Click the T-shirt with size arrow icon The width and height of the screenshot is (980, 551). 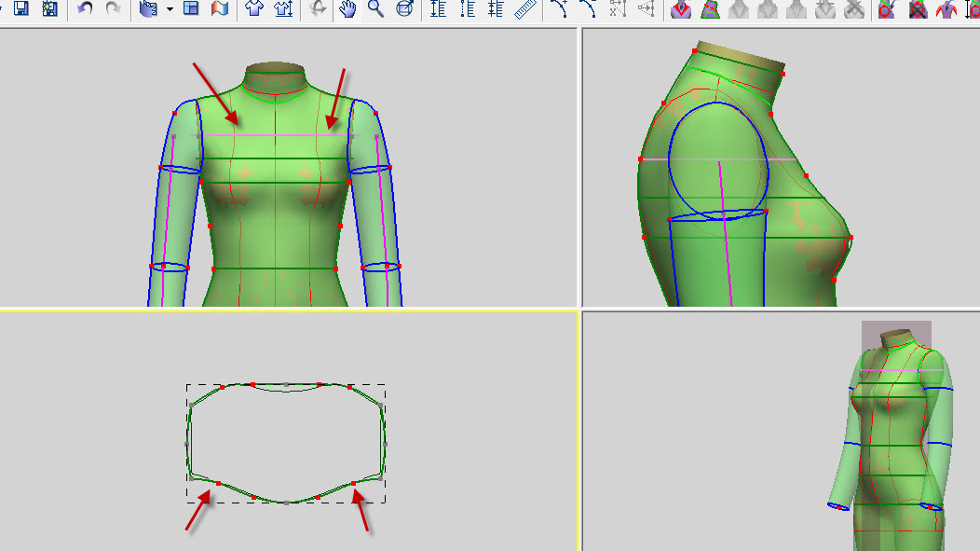tap(283, 8)
